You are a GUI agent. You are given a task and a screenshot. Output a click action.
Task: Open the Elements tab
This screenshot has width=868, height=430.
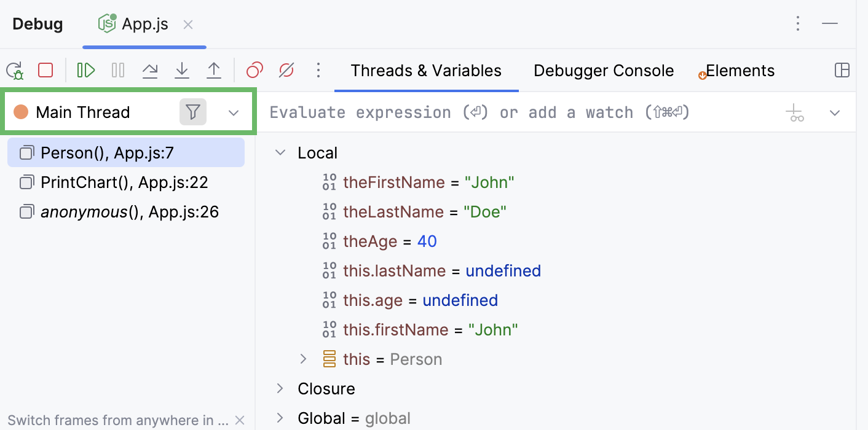click(741, 70)
